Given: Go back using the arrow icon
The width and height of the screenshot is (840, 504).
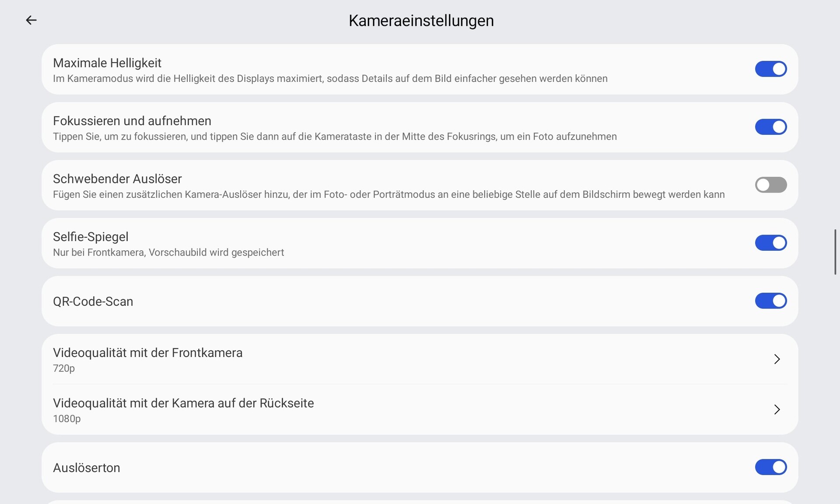Looking at the screenshot, I should (x=31, y=20).
